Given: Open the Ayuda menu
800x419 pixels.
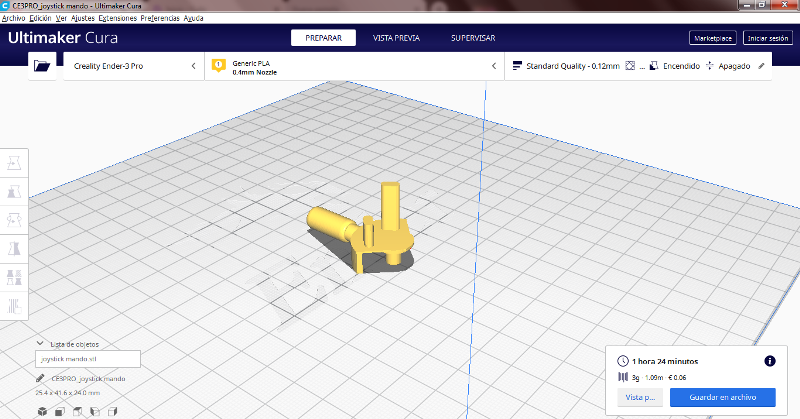Looking at the screenshot, I should tap(193, 18).
